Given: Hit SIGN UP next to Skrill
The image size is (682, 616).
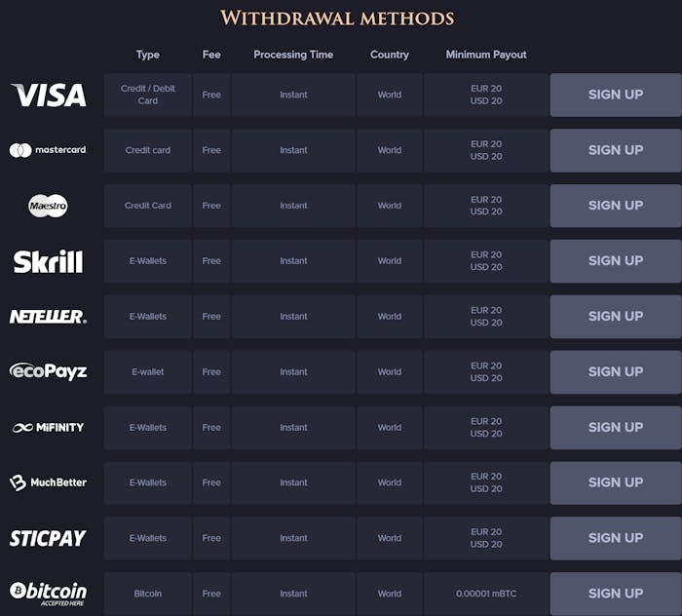Looking at the screenshot, I should [x=615, y=261].
